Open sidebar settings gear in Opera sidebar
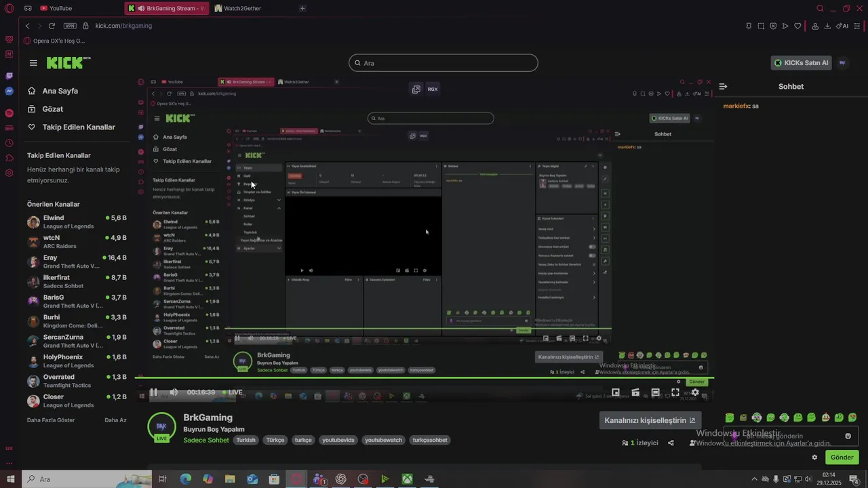 click(x=9, y=173)
